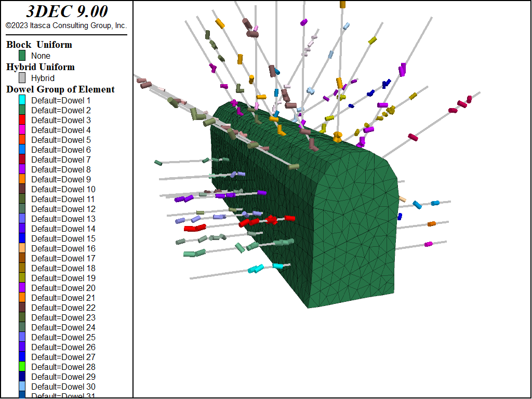Click the red Dowel 3 legend swatch
This screenshot has width=532, height=399.
point(22,120)
